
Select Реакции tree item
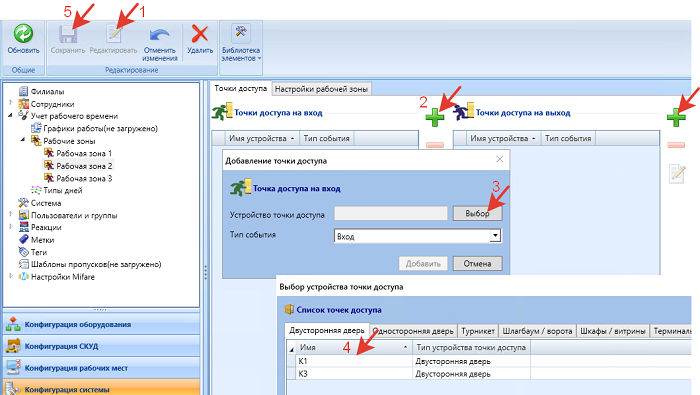point(46,228)
